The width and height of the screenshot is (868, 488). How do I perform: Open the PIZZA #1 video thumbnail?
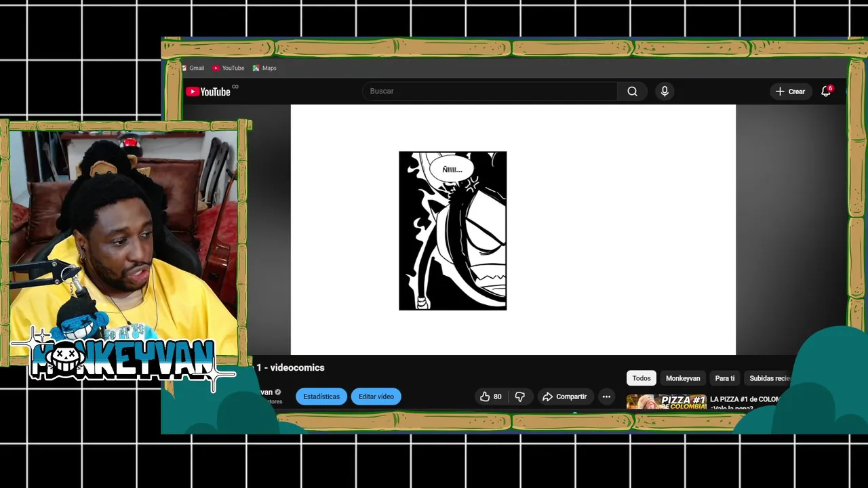667,402
